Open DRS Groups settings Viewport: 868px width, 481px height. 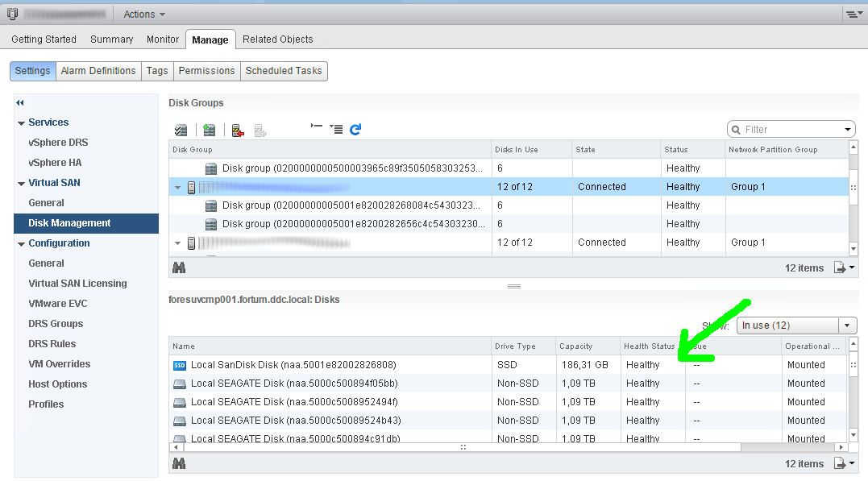[56, 324]
